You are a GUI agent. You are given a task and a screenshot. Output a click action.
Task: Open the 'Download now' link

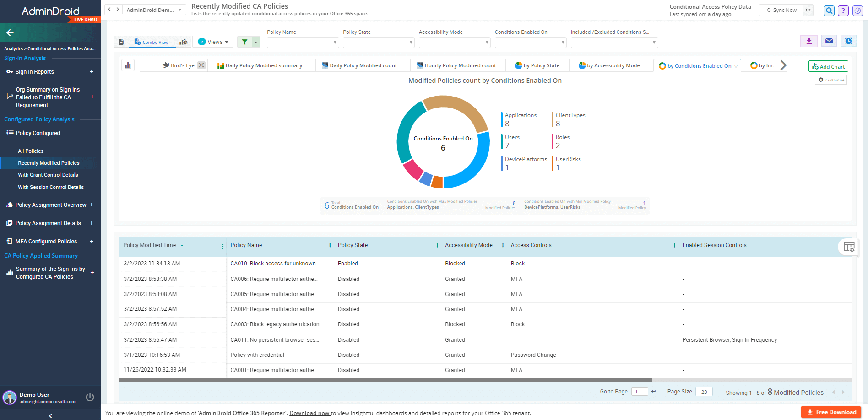(310, 413)
